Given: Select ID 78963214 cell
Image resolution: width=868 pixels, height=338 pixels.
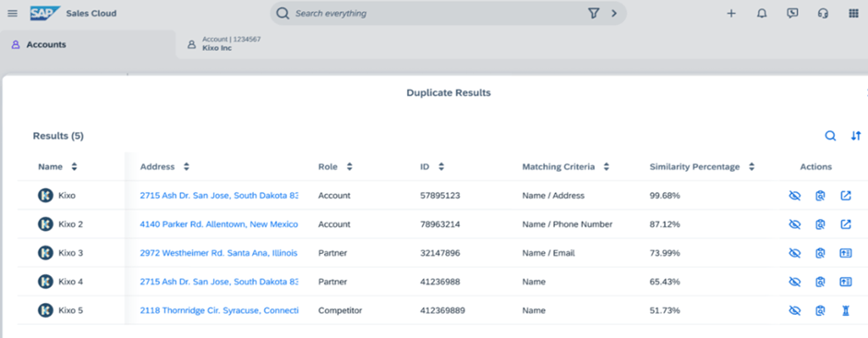Looking at the screenshot, I should (440, 224).
